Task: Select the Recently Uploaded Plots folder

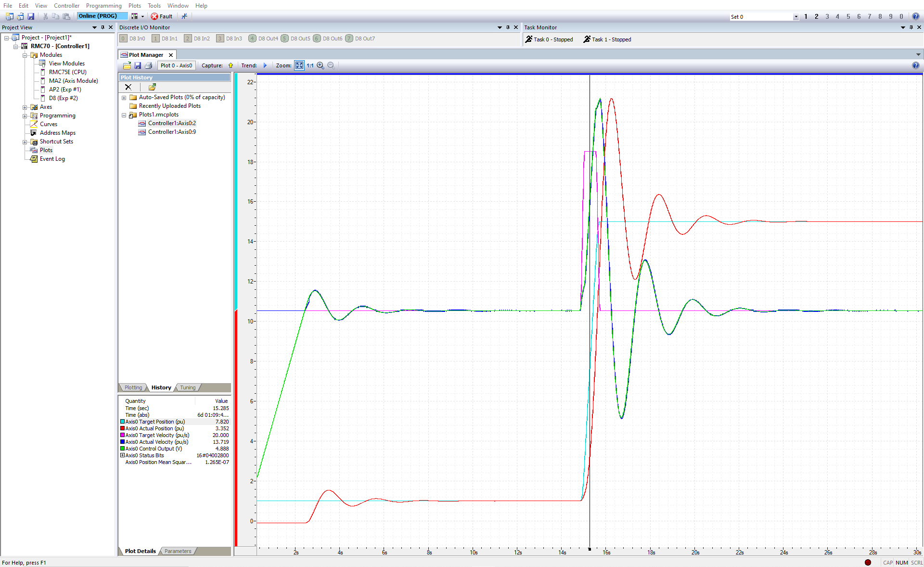Action: pyautogui.click(x=169, y=106)
